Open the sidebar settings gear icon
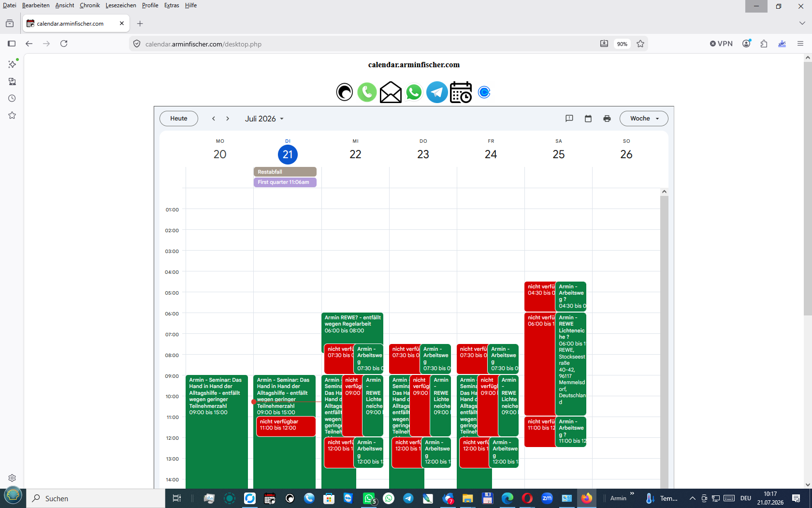 pos(12,478)
